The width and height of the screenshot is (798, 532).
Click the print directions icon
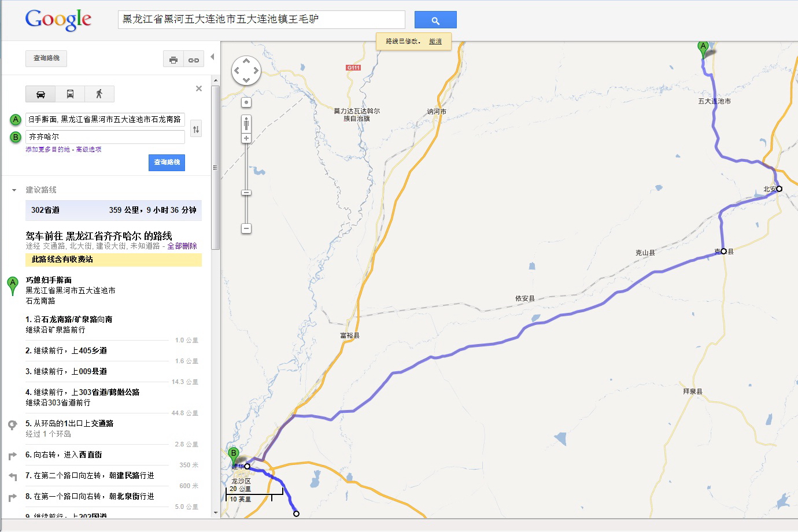[x=173, y=60]
